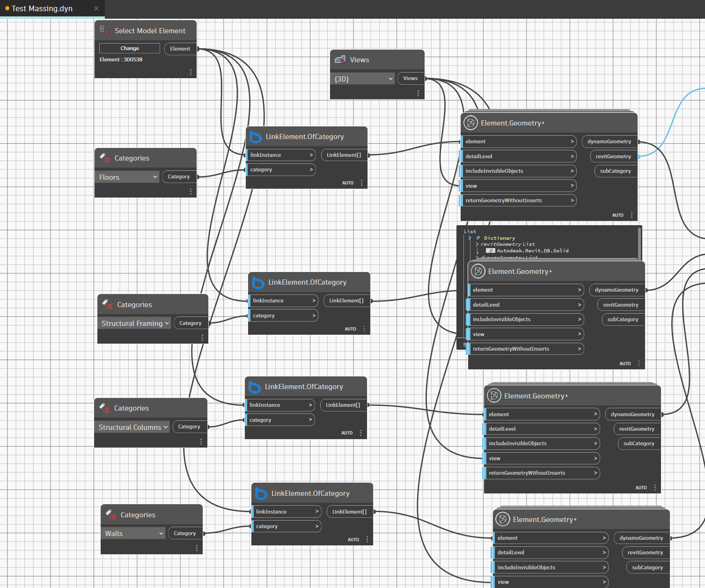Open the Structural Columns category dropdown
This screenshot has height=588, width=705.
click(133, 427)
